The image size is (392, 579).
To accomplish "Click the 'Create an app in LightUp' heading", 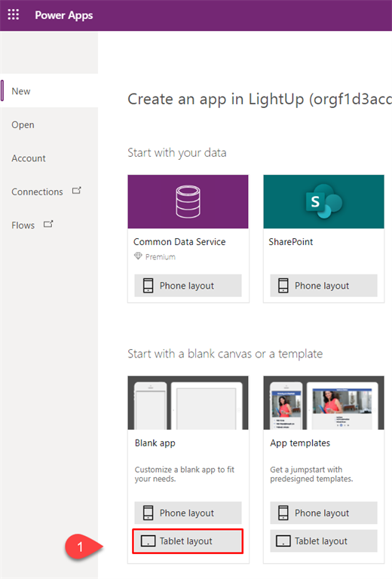I will [259, 99].
